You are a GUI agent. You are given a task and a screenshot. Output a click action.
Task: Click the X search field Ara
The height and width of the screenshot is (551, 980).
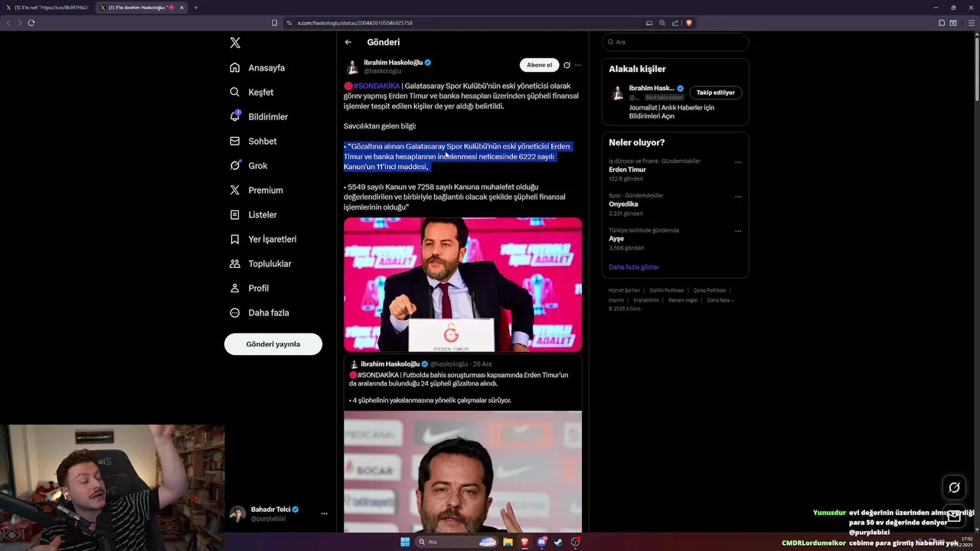[675, 42]
